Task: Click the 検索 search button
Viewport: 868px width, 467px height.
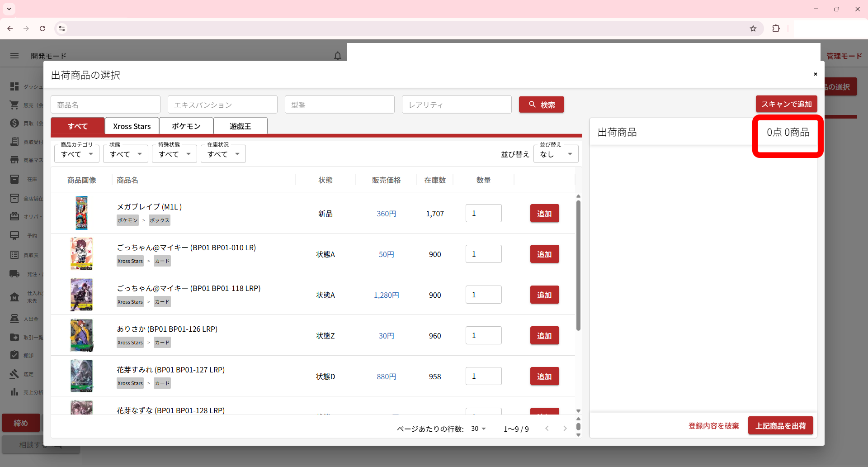Action: 541,105
